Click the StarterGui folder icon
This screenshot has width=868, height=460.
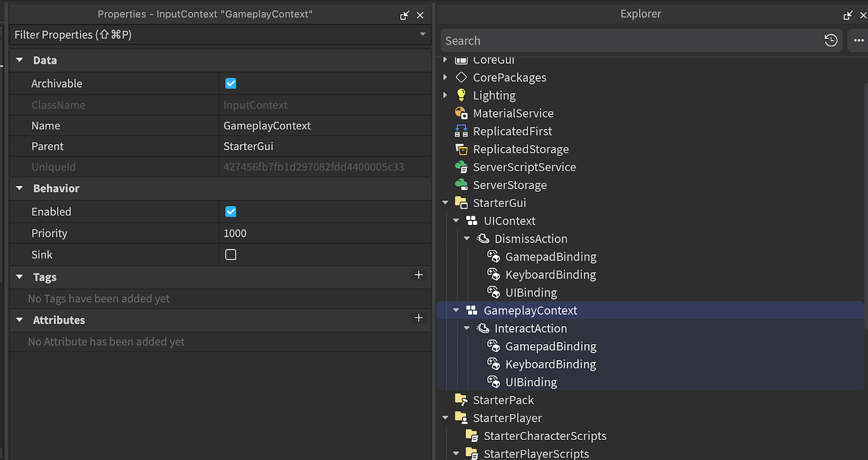(x=461, y=202)
